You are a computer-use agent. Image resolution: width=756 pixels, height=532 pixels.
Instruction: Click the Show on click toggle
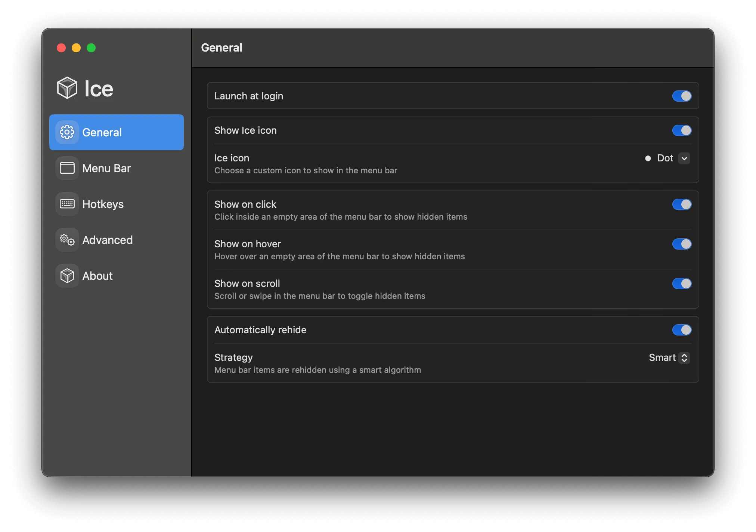point(682,204)
